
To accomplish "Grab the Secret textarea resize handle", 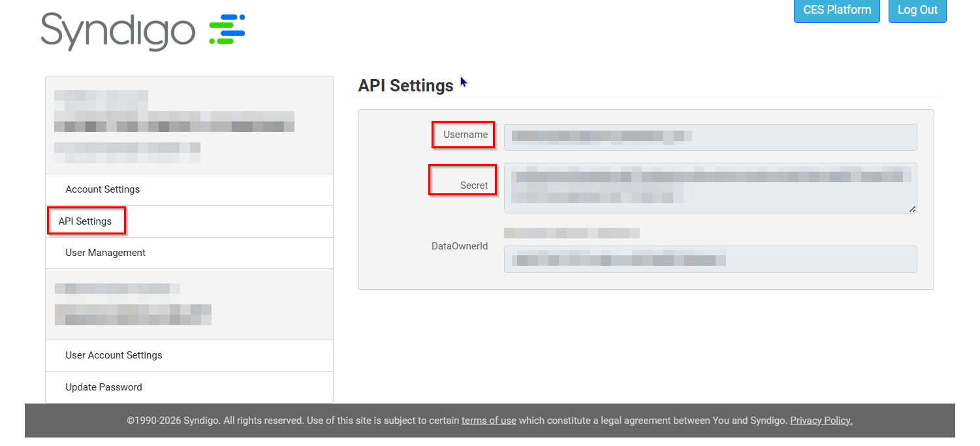I will [912, 209].
